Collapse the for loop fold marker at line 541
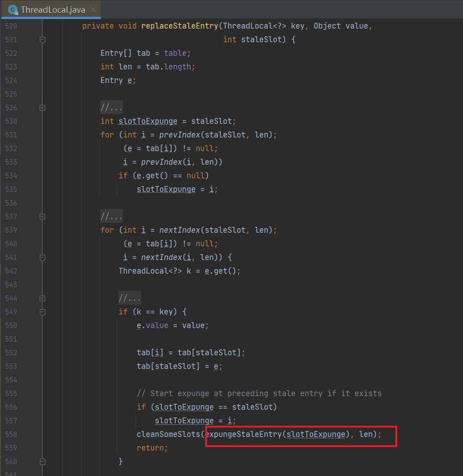Screen dimensions: 463x476 [42, 258]
